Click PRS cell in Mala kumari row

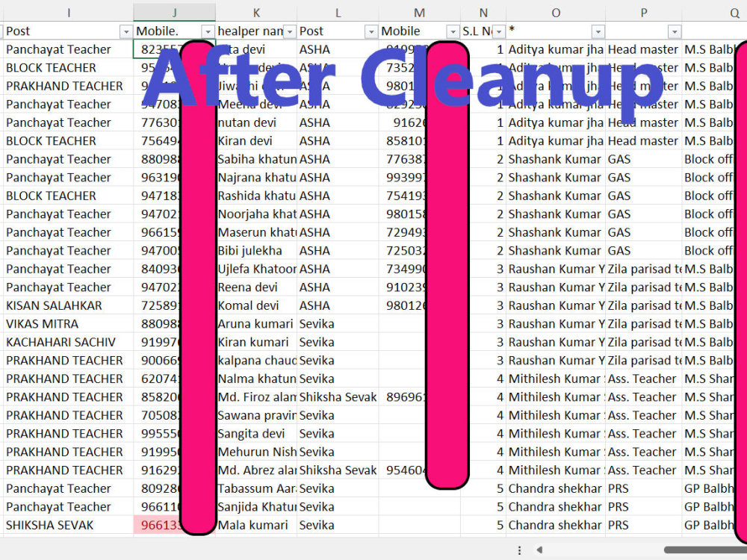[x=644, y=525]
